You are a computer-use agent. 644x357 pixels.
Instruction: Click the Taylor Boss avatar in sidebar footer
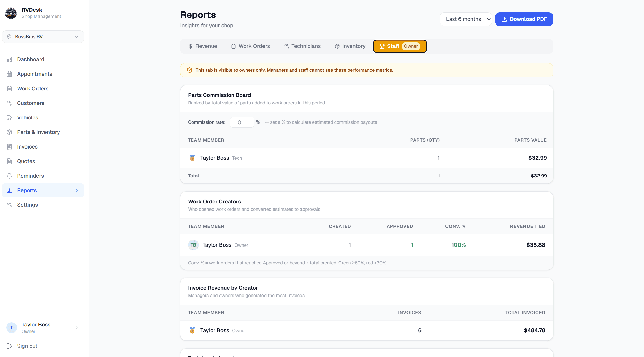click(x=12, y=328)
